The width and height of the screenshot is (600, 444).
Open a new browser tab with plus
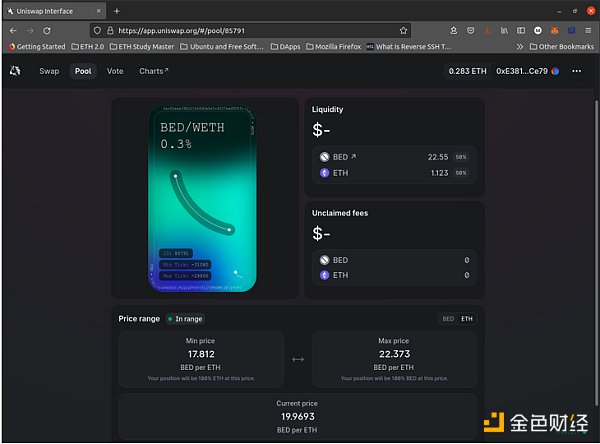116,10
